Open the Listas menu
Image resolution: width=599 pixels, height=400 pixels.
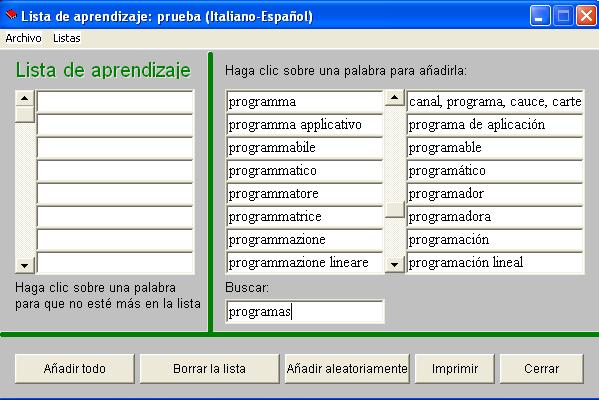tap(66, 38)
